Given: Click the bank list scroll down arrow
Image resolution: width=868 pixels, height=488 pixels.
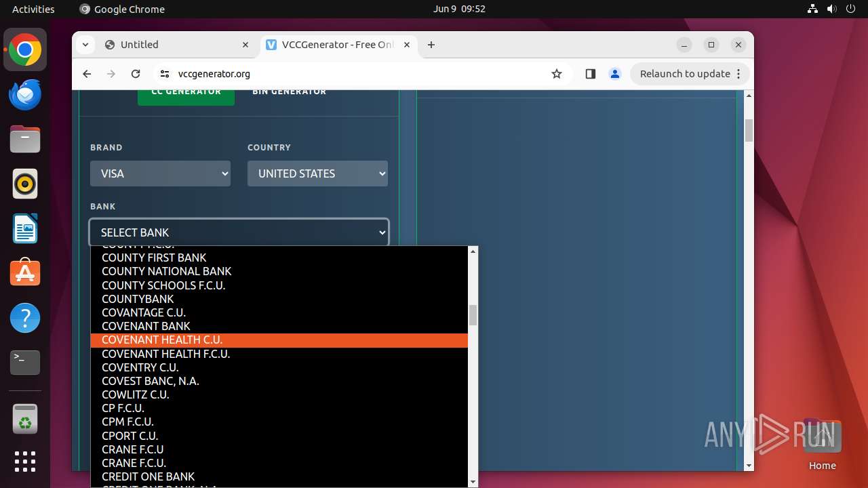Looking at the screenshot, I should [x=473, y=482].
